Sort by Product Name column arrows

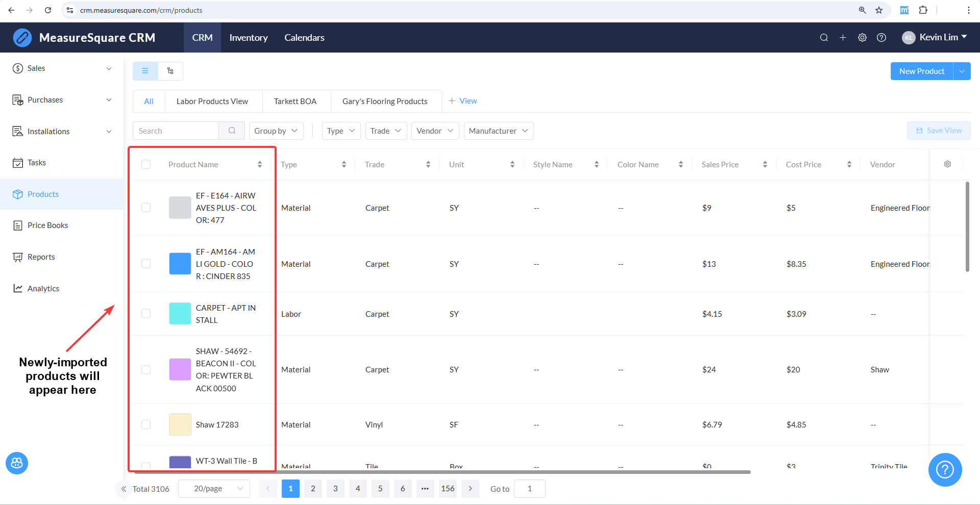coord(260,164)
